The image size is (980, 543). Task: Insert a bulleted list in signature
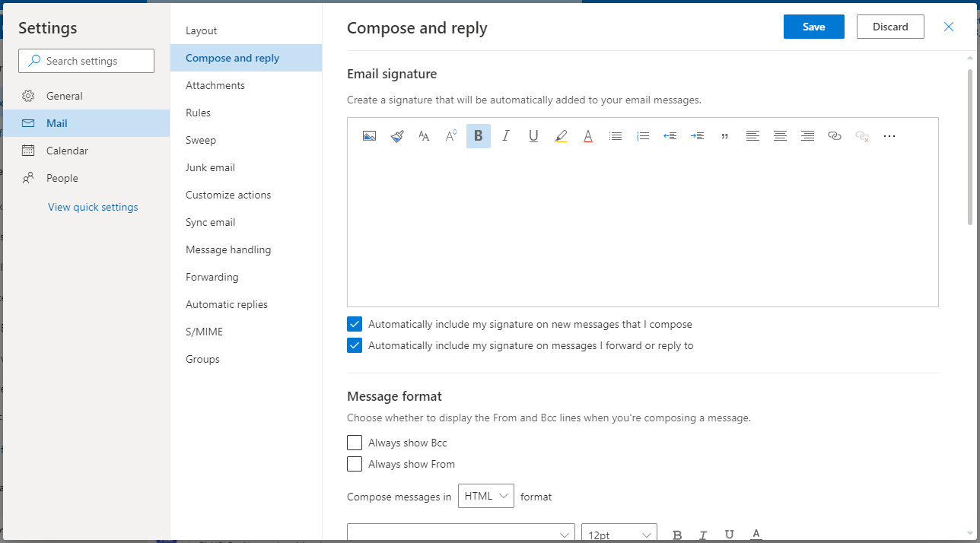click(616, 136)
